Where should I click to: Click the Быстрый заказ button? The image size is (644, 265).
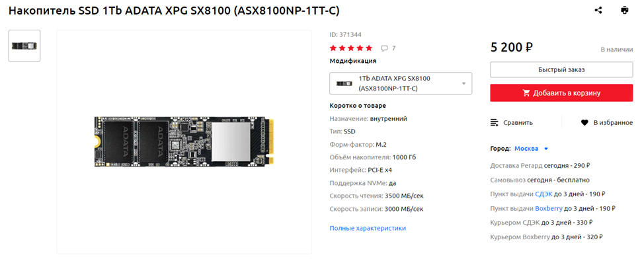561,70
